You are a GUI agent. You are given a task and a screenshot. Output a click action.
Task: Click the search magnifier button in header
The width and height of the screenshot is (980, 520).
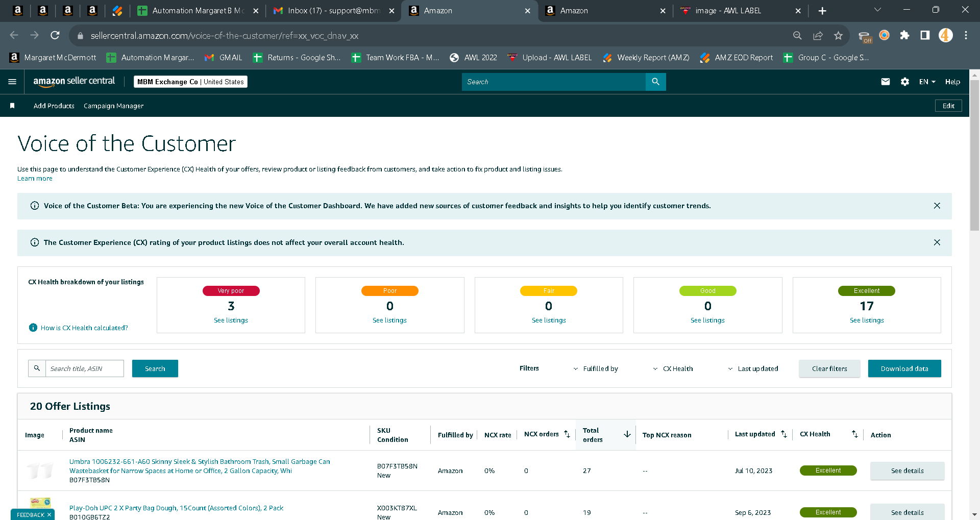(x=656, y=82)
